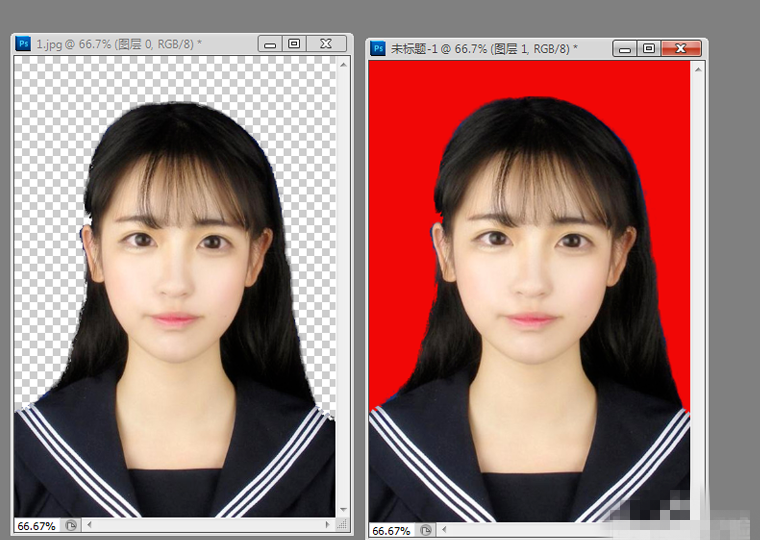
Task: Click the resize grip corner of 1.jpg window
Action: coord(344,525)
